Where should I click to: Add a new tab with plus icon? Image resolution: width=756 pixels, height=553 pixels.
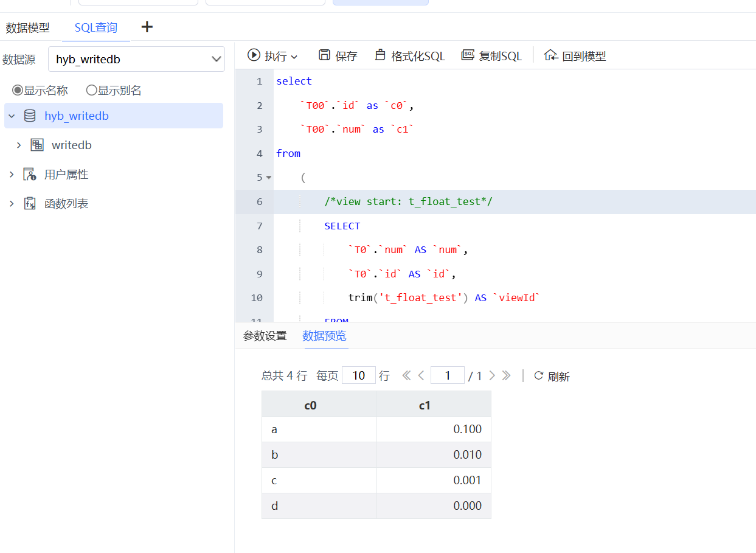coord(147,27)
